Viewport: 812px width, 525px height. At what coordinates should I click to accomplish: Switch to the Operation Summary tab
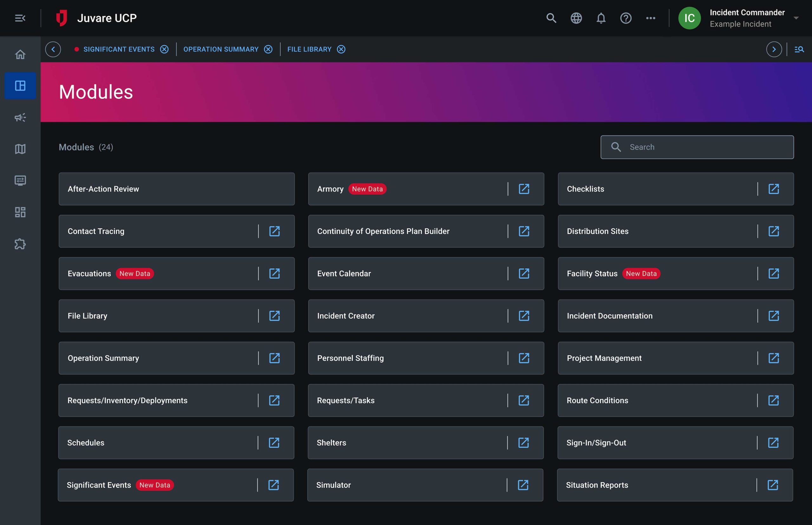[x=221, y=49]
